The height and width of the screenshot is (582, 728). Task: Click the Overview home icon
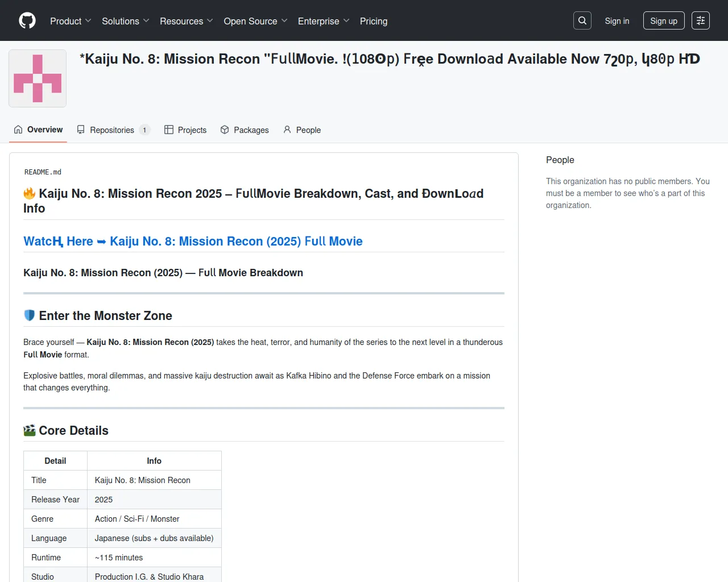(18, 130)
